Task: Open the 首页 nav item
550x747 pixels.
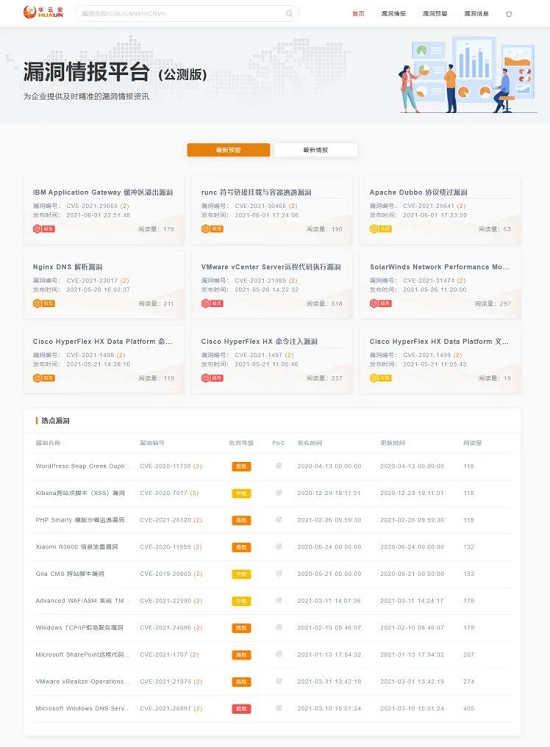Action: 358,14
